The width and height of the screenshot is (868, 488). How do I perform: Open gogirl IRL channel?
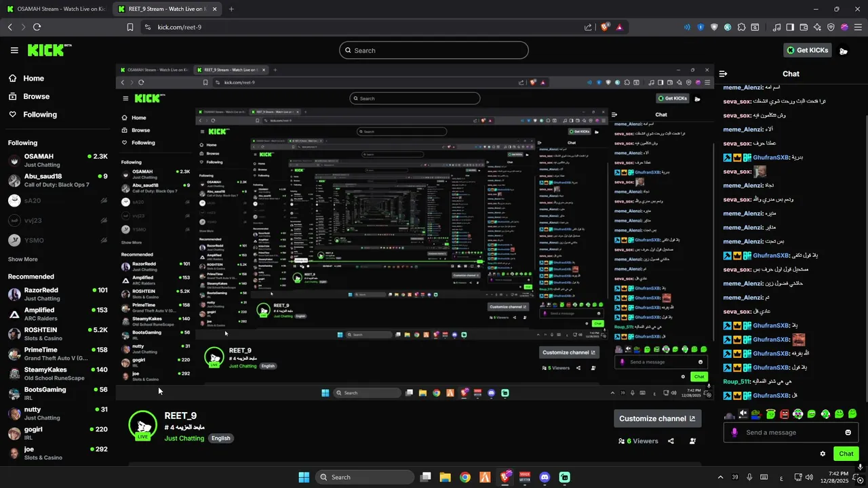[58, 433]
